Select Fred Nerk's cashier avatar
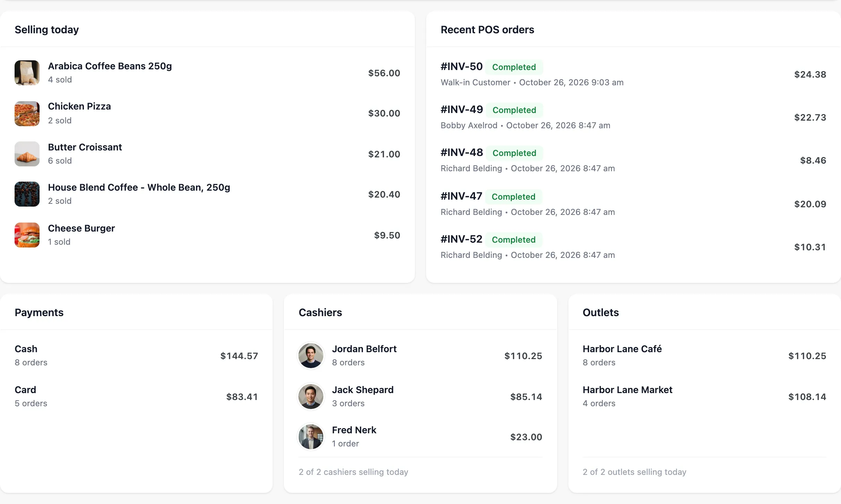The image size is (841, 504). (x=311, y=437)
